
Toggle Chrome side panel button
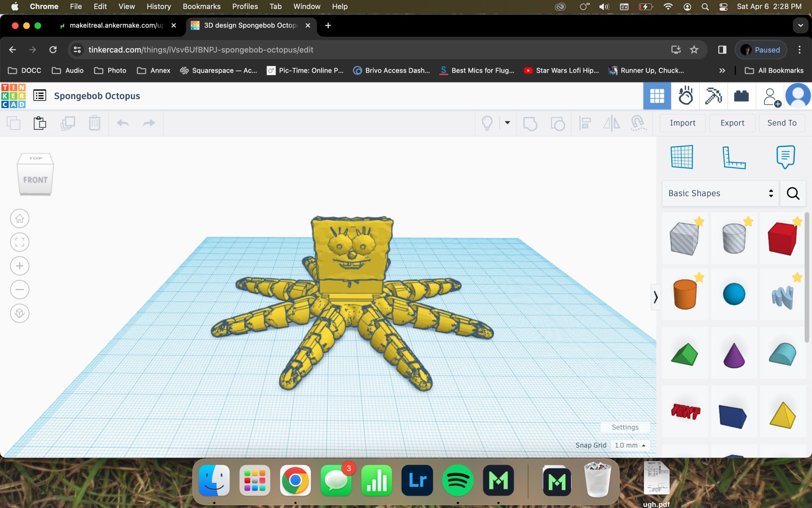[x=722, y=50]
